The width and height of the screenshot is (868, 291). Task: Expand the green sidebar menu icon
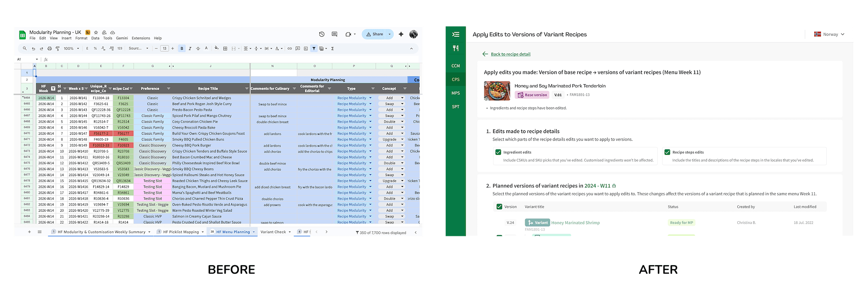(x=456, y=34)
